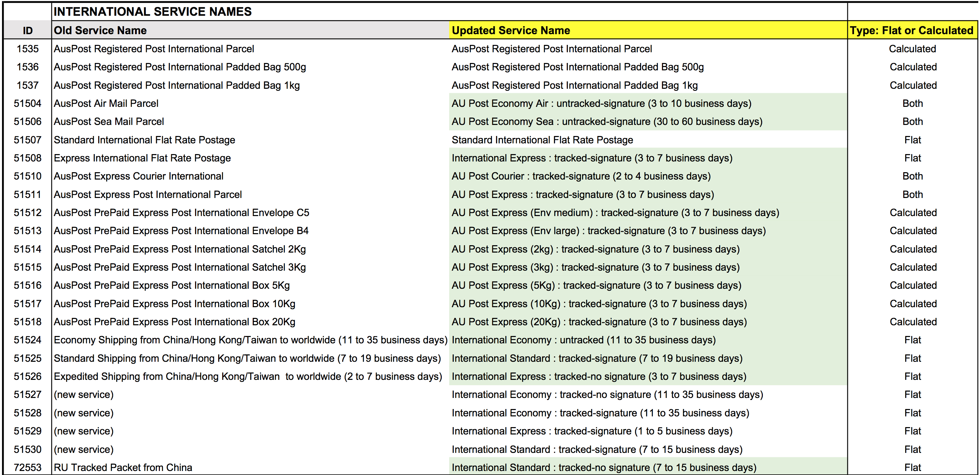Click 'International Standard : tracked-no signature (7 to 15' cell
The width and height of the screenshot is (980, 475).
pyautogui.click(x=604, y=467)
